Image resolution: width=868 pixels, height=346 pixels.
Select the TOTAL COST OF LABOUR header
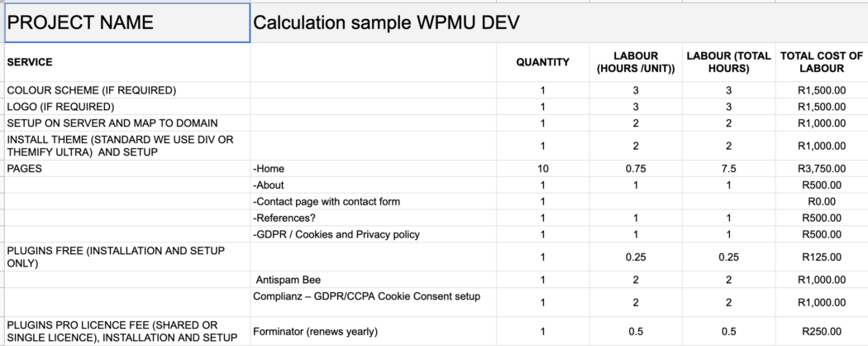tap(822, 62)
